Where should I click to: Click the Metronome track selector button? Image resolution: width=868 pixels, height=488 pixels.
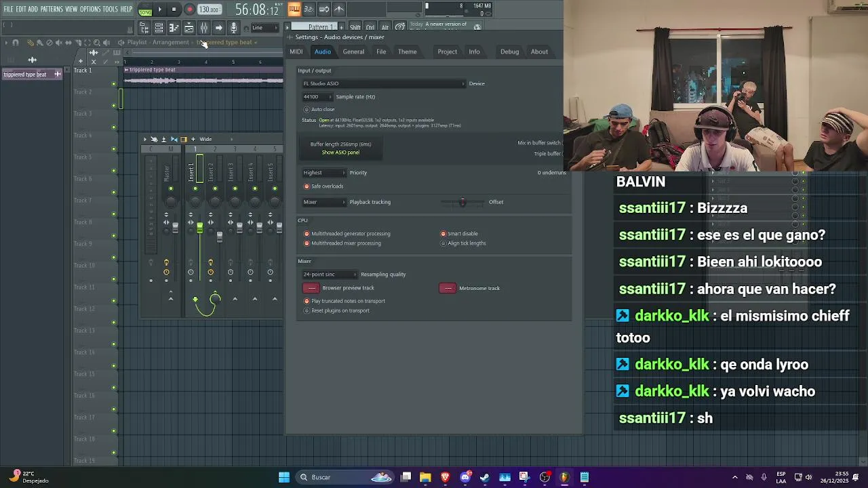[x=448, y=288]
